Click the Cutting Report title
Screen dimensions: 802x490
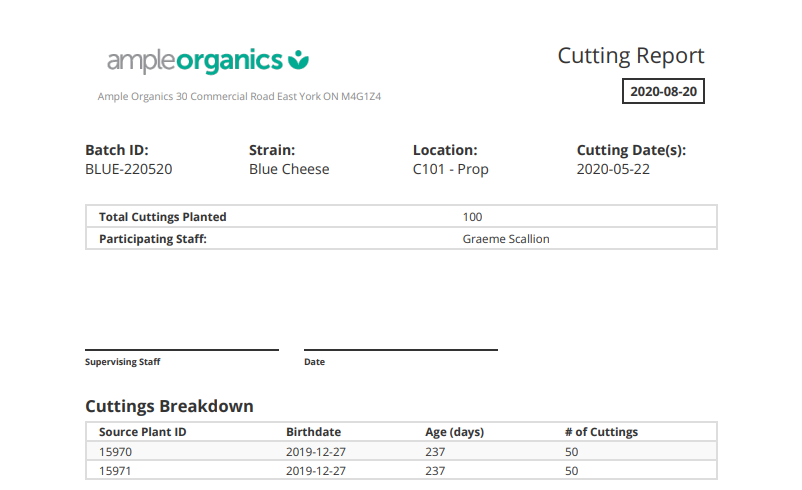pyautogui.click(x=630, y=56)
